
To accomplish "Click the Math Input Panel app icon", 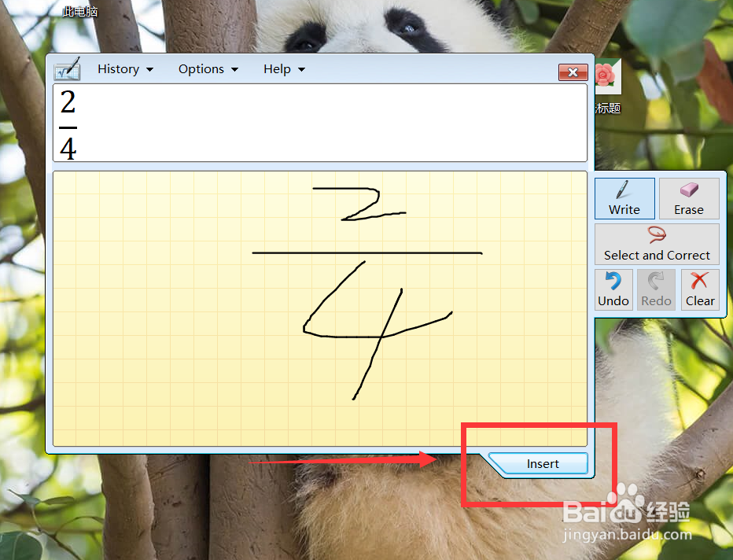I will coord(68,69).
